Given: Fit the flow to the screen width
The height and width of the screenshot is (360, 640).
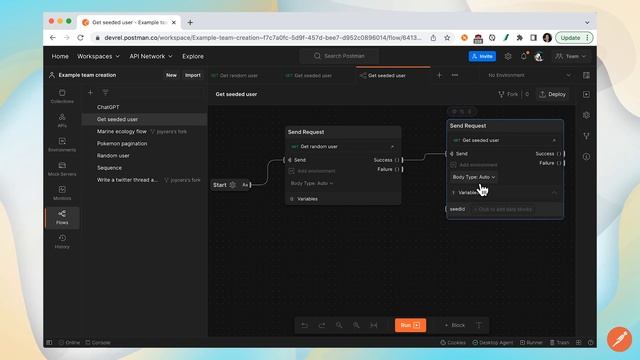Looking at the screenshot, I should tap(373, 325).
